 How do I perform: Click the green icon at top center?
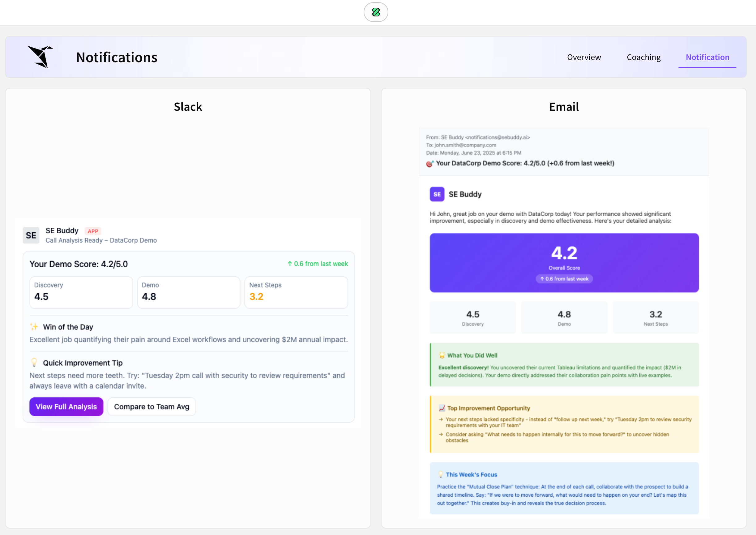coord(376,12)
